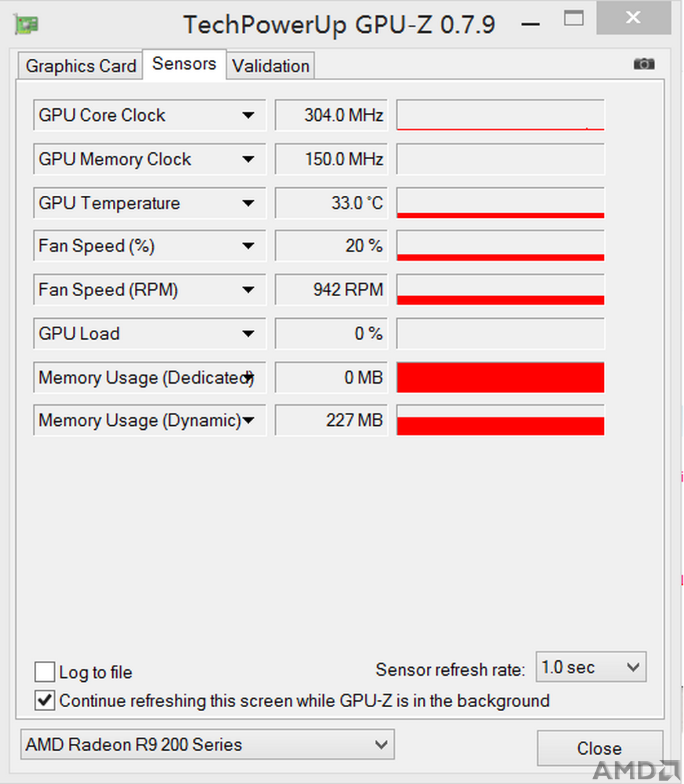Click the GPU-Z app icon in title bar
Viewport: 684px width, 784px height.
tap(27, 24)
